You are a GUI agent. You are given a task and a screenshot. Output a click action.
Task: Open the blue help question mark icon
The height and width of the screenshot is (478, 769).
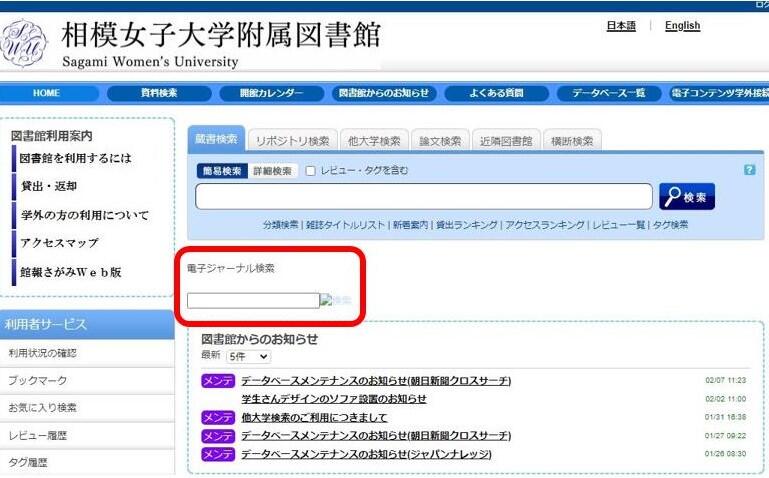pyautogui.click(x=749, y=170)
